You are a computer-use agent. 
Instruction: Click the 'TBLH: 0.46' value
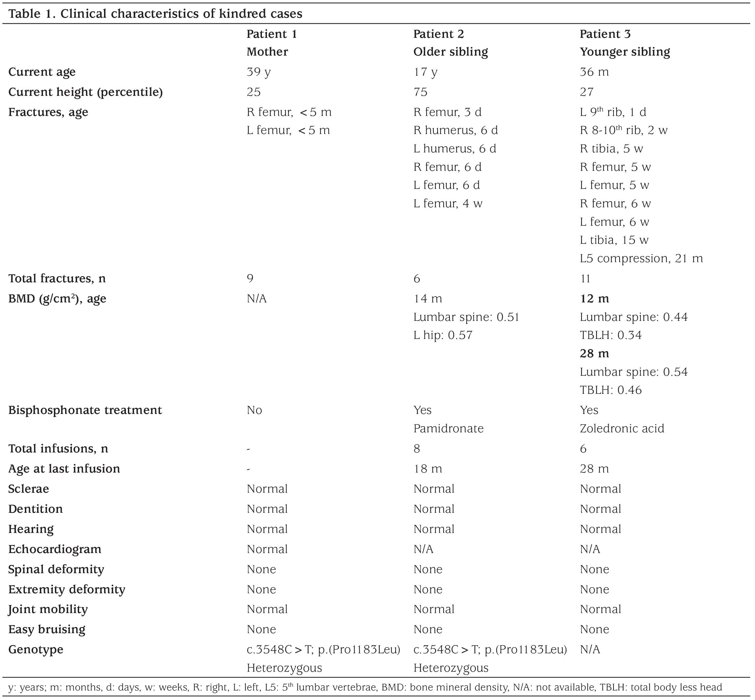pyautogui.click(x=611, y=390)
